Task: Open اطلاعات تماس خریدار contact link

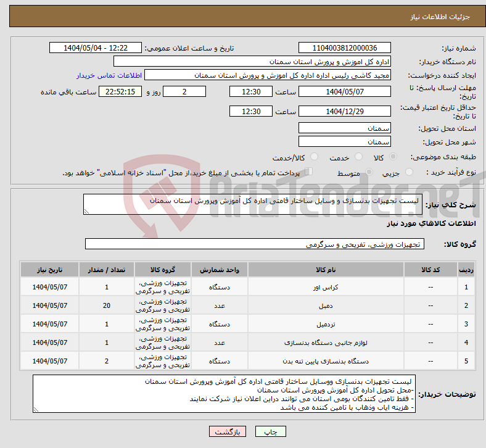Action: [x=109, y=75]
